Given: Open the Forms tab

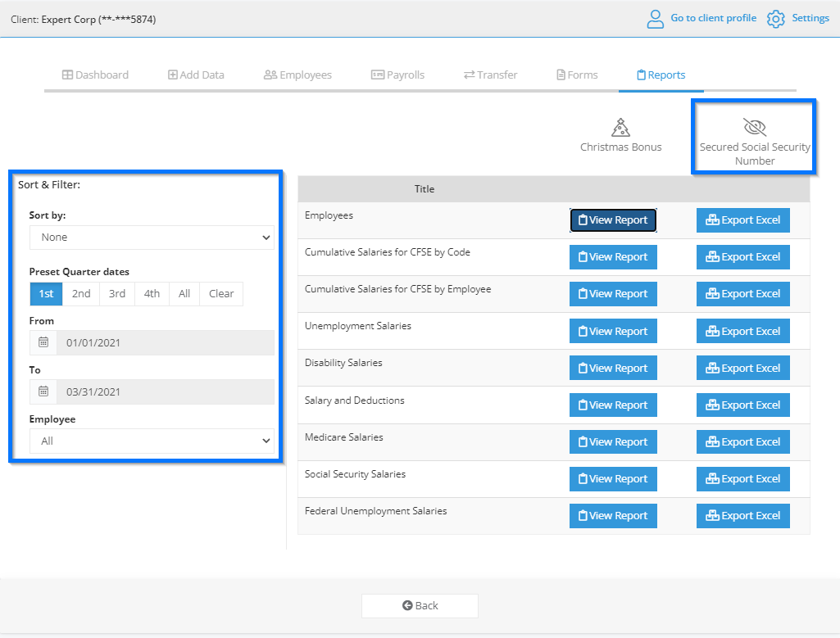Looking at the screenshot, I should [577, 75].
